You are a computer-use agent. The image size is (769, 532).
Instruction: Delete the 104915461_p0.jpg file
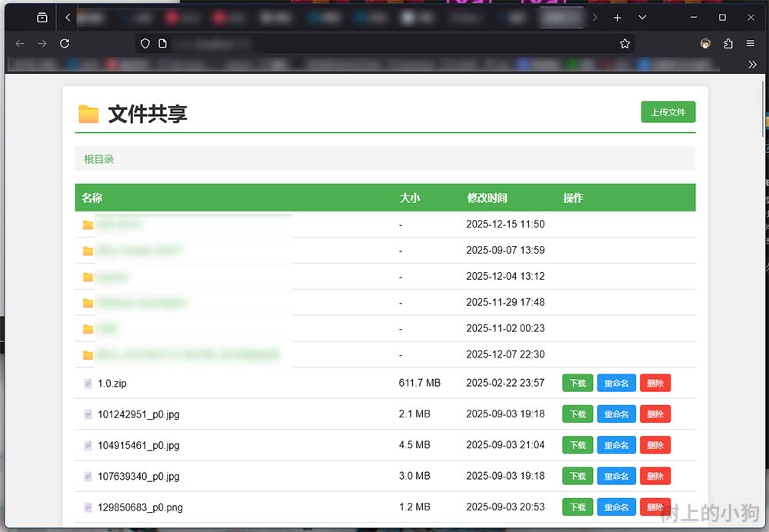point(655,445)
